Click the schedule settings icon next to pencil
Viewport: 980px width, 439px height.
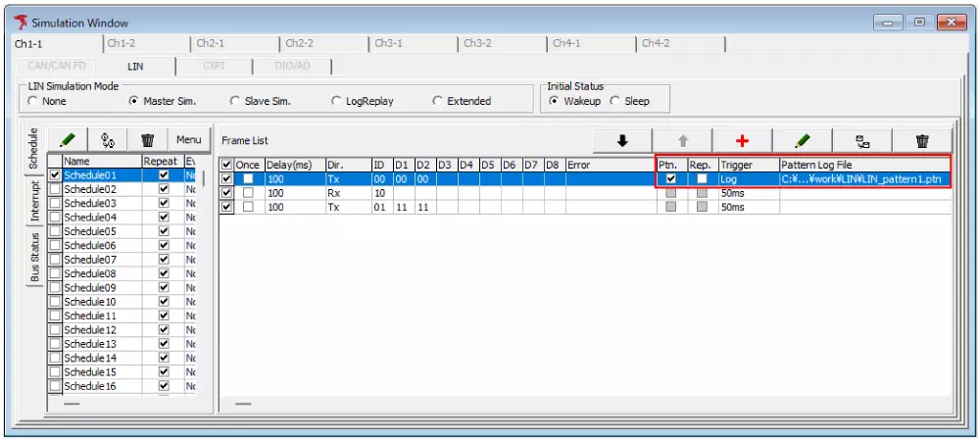tap(108, 140)
